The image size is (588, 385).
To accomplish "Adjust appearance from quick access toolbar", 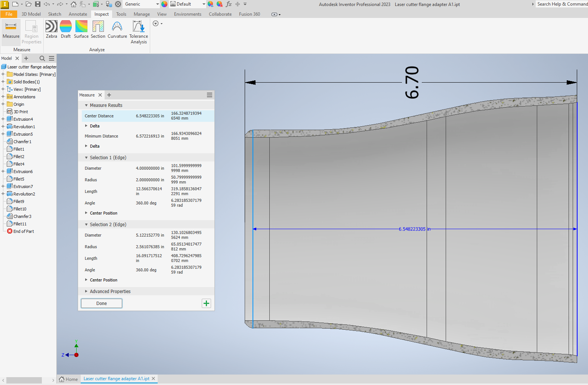I will coord(211,4).
